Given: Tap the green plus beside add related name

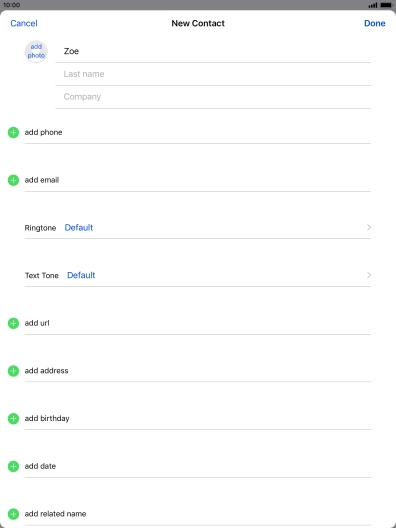Looking at the screenshot, I should point(13,514).
